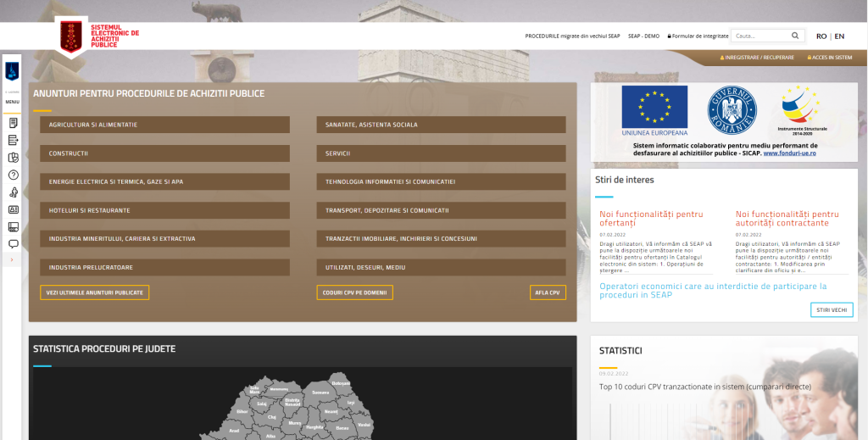Screen dimensions: 868x440
Task: Click INREGISTRARE / RECUPERARE link
Action: pos(757,58)
